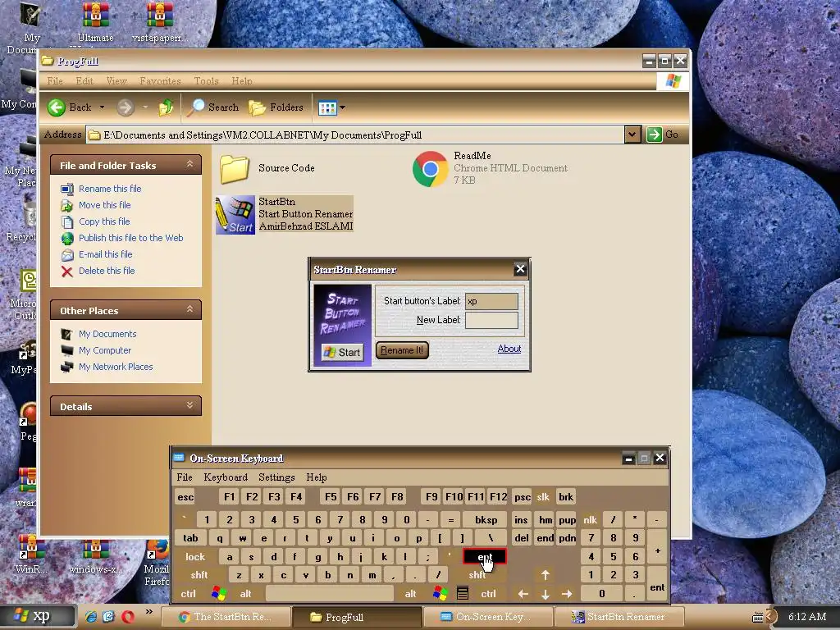
Task: Open the On-Screen Keyboard Help menu
Action: coord(316,477)
